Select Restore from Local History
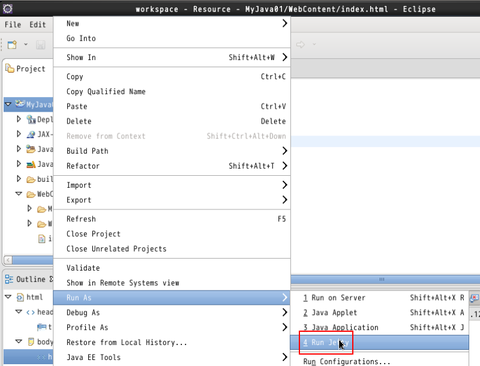 [x=172, y=342]
